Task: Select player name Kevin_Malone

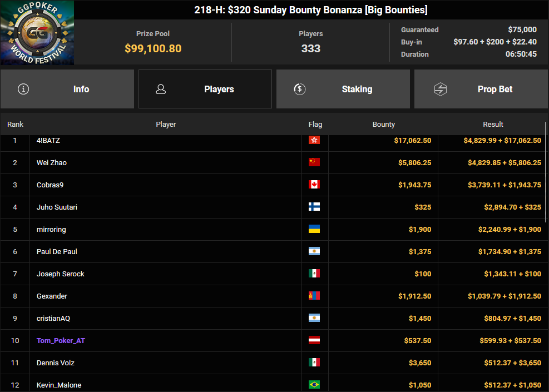Action: pyautogui.click(x=59, y=385)
